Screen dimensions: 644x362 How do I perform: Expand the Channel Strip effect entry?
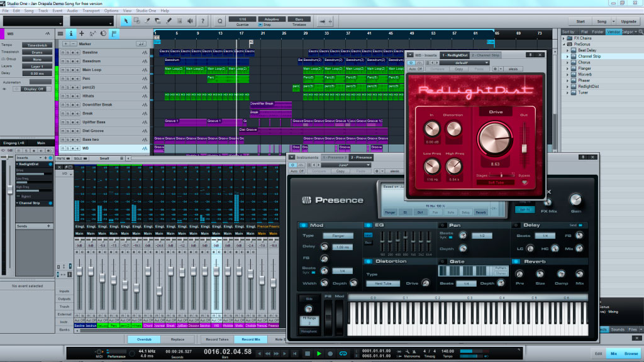[568, 56]
